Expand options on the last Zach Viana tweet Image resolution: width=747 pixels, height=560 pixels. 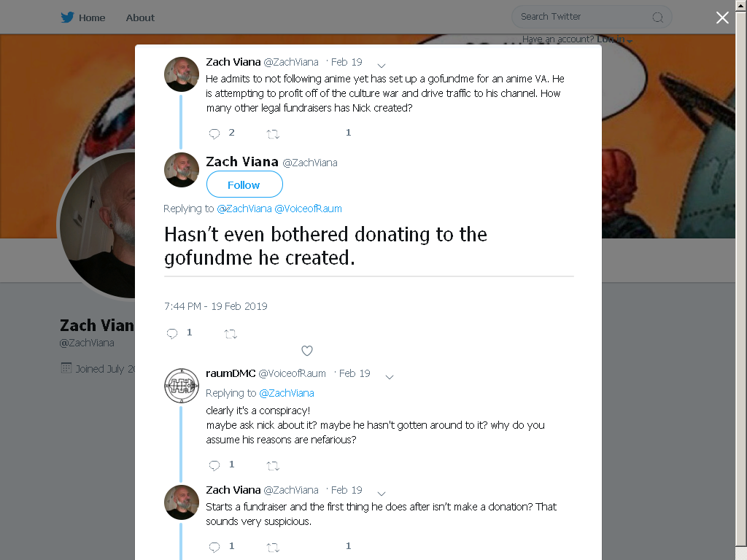[x=382, y=494]
